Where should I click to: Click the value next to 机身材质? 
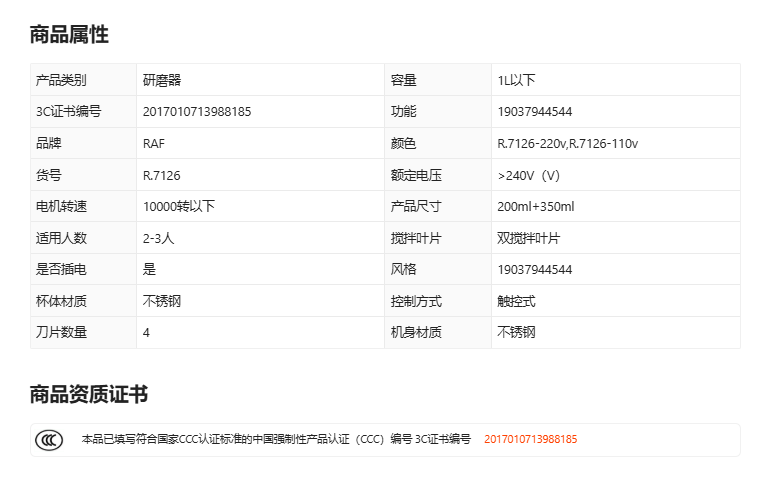(x=516, y=333)
